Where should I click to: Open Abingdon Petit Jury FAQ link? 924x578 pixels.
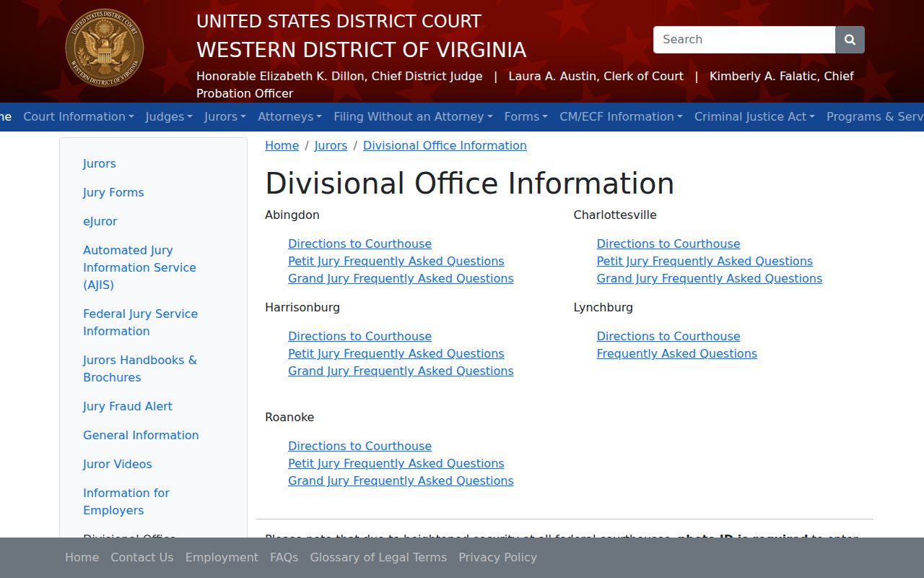396,261
